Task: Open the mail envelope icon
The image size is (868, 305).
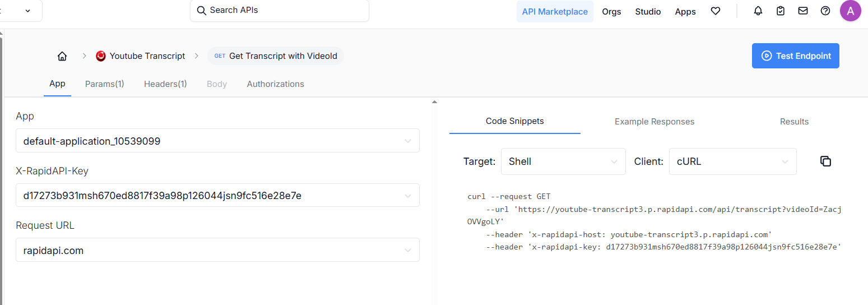Action: (x=803, y=11)
